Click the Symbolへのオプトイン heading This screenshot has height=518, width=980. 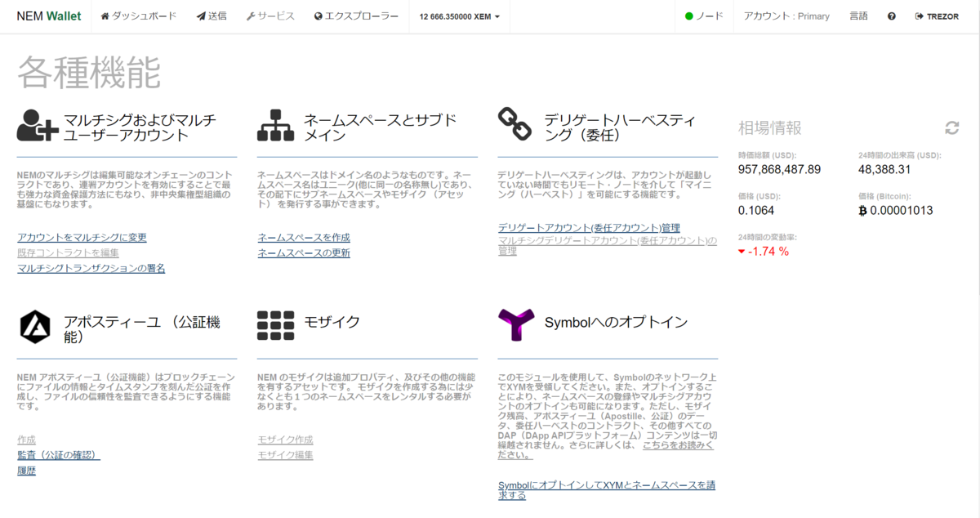(616, 322)
